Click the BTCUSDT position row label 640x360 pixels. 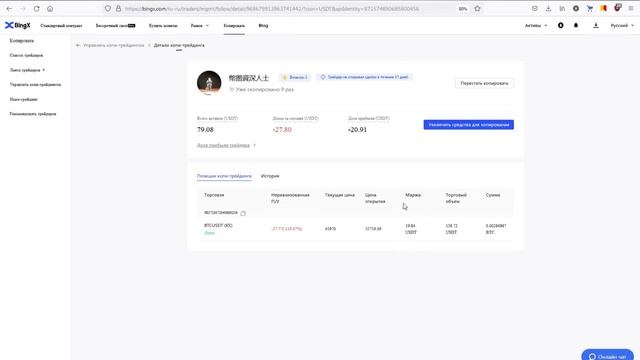pyautogui.click(x=218, y=225)
